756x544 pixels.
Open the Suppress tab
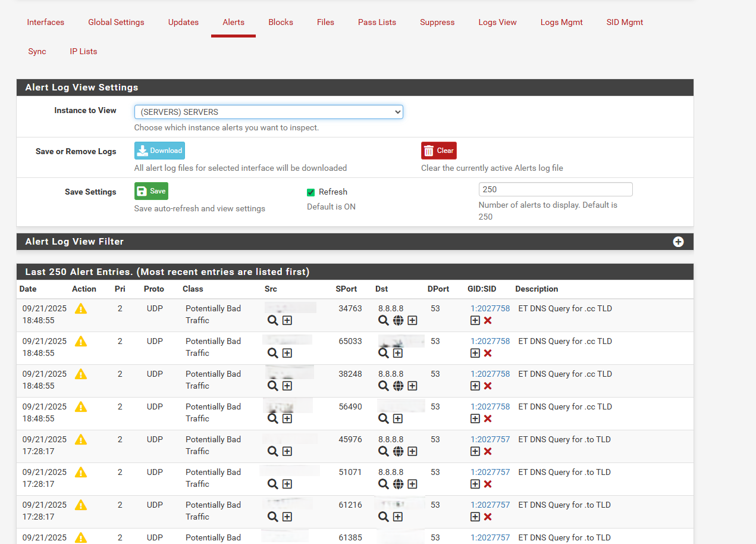coord(437,22)
